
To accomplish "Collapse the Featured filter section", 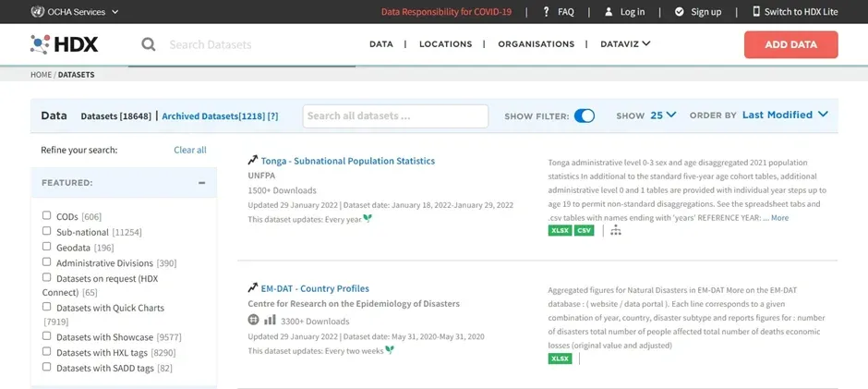I will pyautogui.click(x=201, y=183).
